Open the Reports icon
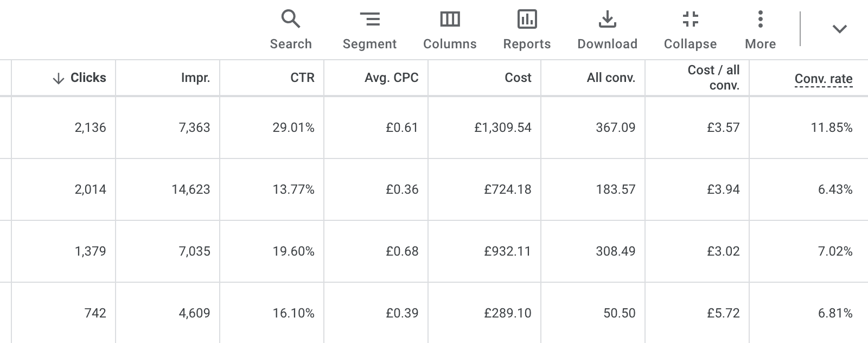This screenshot has width=868, height=343. 526,19
